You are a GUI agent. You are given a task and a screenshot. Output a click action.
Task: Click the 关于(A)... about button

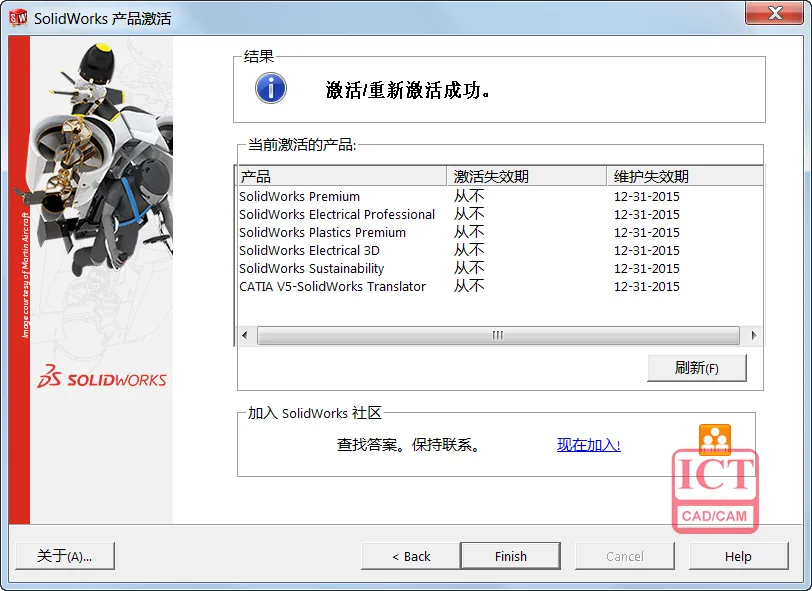click(65, 556)
